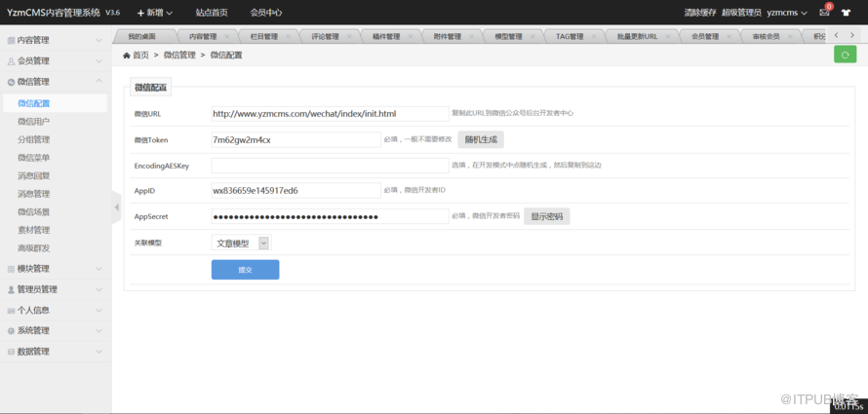Switch to the 模型管理 tab

[508, 36]
